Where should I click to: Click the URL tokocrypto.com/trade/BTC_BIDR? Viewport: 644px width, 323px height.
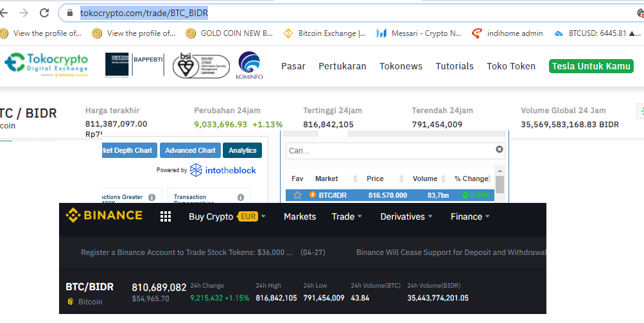144,13
